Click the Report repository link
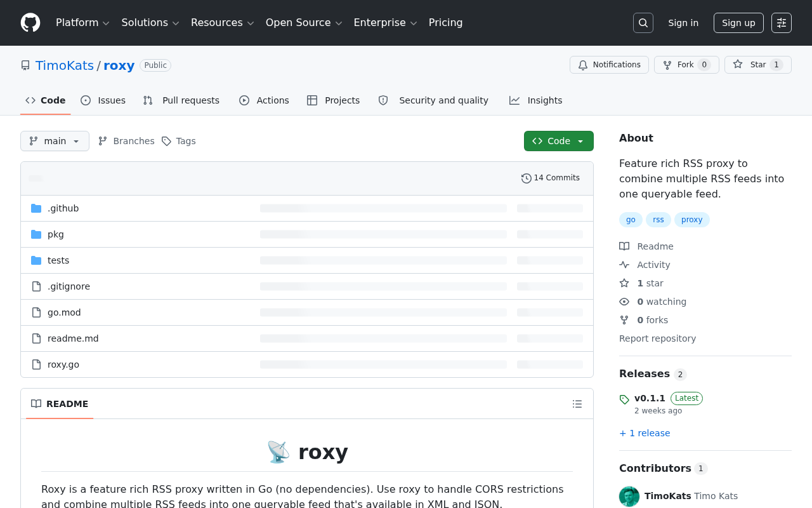Image resolution: width=812 pixels, height=508 pixels. pyautogui.click(x=657, y=338)
